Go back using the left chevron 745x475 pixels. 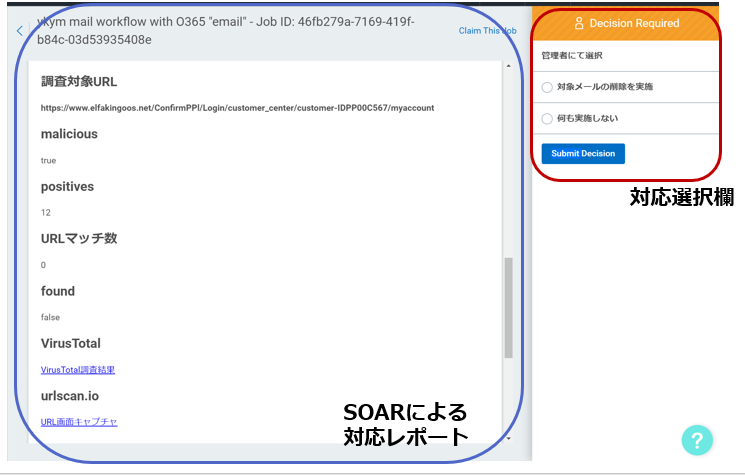pyautogui.click(x=19, y=31)
